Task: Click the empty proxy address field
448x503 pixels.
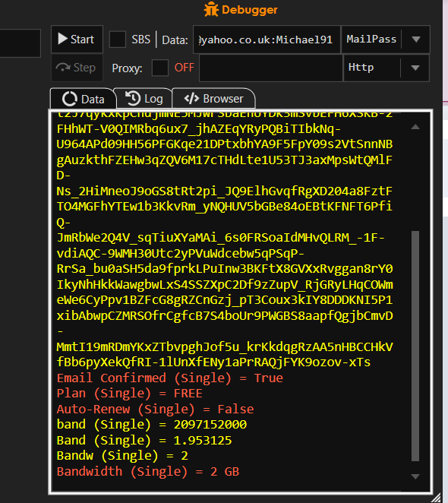Action: (271, 68)
